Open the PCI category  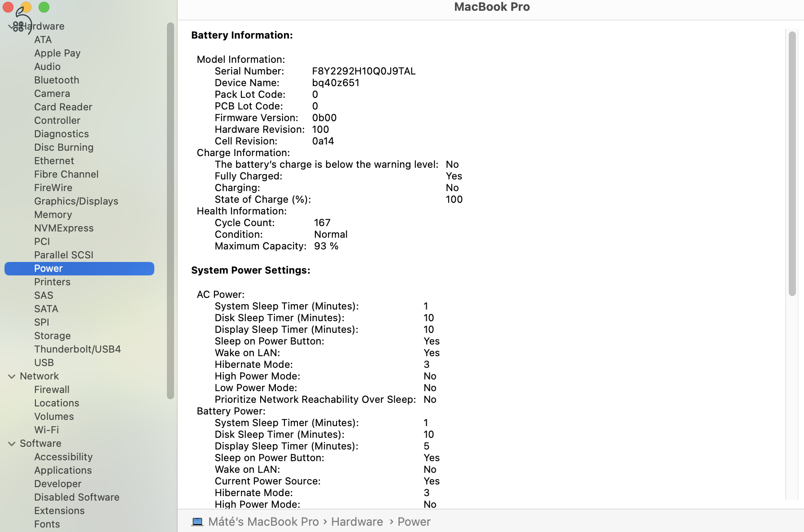[x=42, y=242]
